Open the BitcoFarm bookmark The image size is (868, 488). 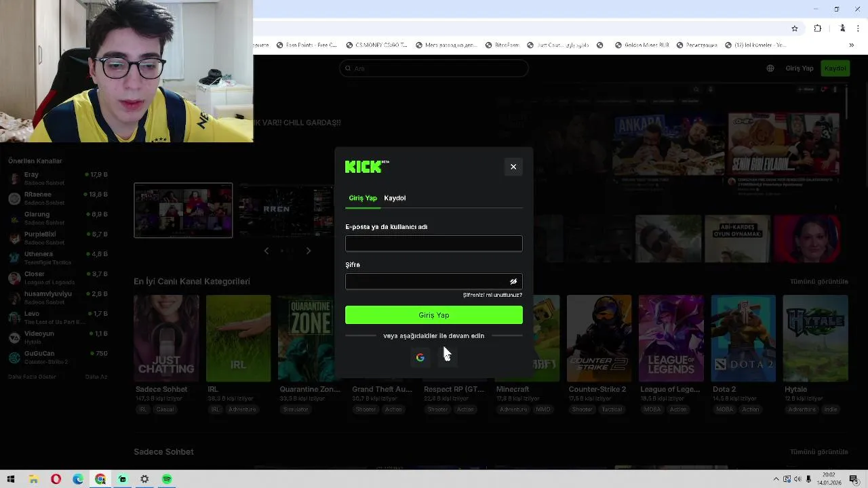coord(502,45)
